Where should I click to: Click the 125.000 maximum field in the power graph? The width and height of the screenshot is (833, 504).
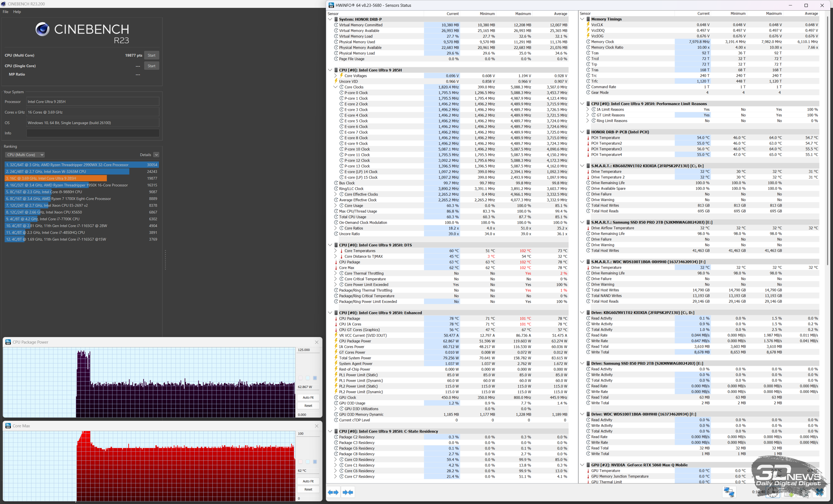point(308,350)
